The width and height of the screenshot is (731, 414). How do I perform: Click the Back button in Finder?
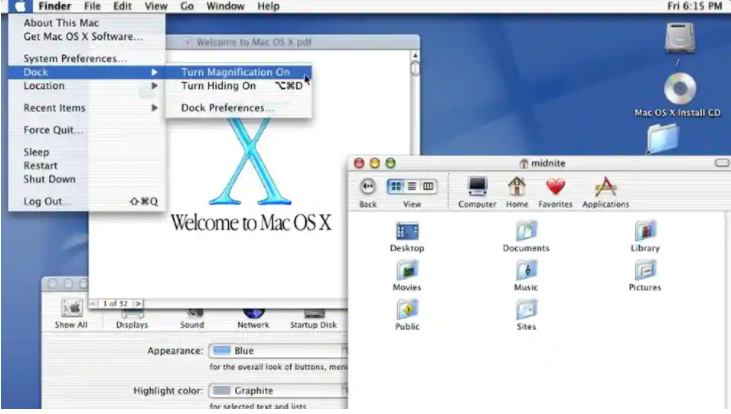tap(368, 186)
